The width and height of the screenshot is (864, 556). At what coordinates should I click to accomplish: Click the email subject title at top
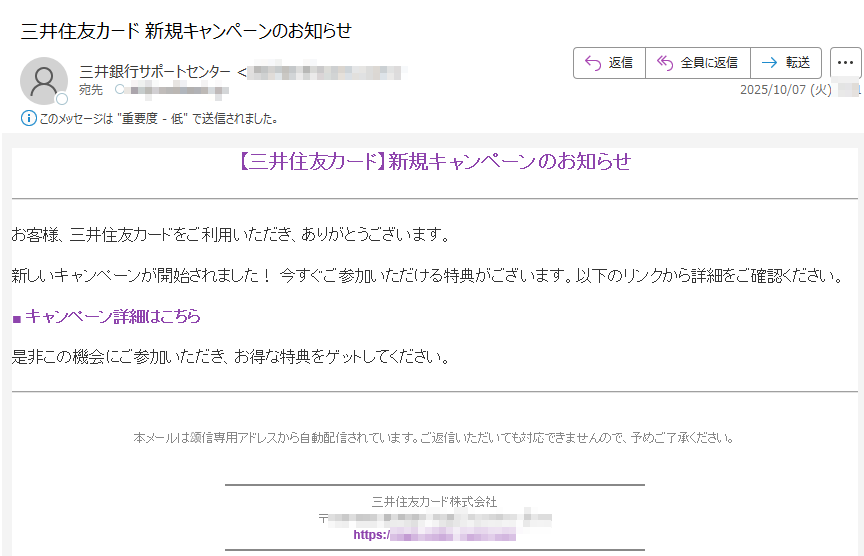tap(186, 30)
